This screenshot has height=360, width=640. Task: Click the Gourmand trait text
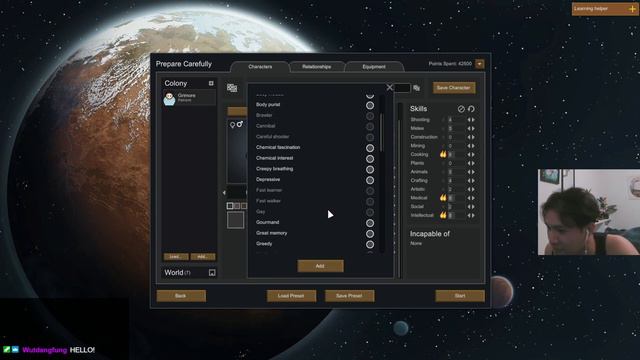pyautogui.click(x=267, y=222)
